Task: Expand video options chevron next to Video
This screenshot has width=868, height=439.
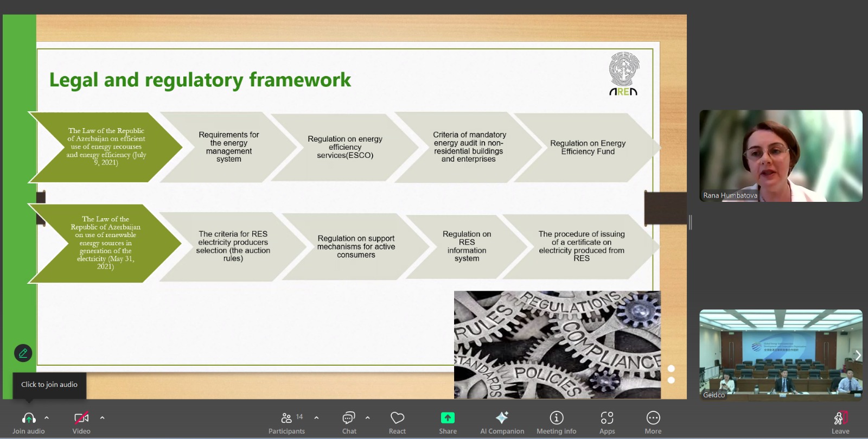Action: [x=102, y=418]
